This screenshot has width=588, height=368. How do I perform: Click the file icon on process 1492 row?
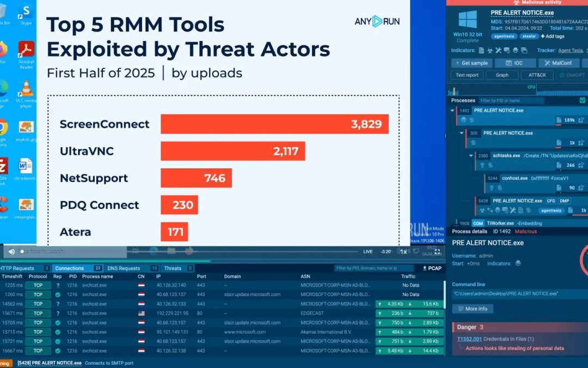[x=559, y=120]
